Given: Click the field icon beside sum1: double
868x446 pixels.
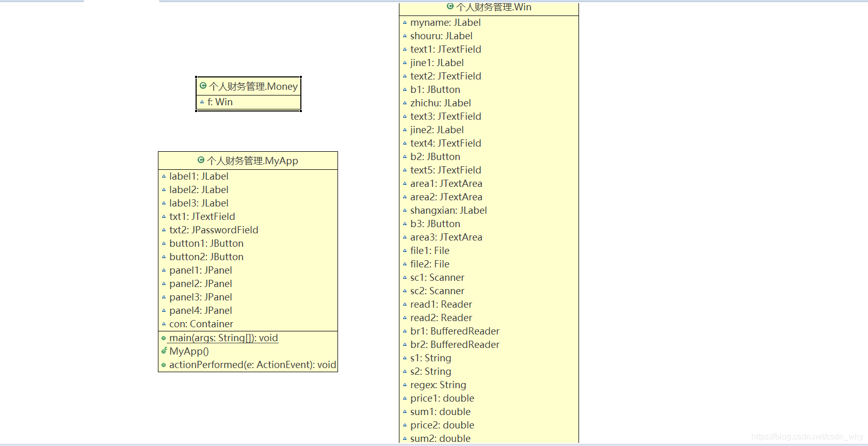Looking at the screenshot, I should (x=405, y=412).
